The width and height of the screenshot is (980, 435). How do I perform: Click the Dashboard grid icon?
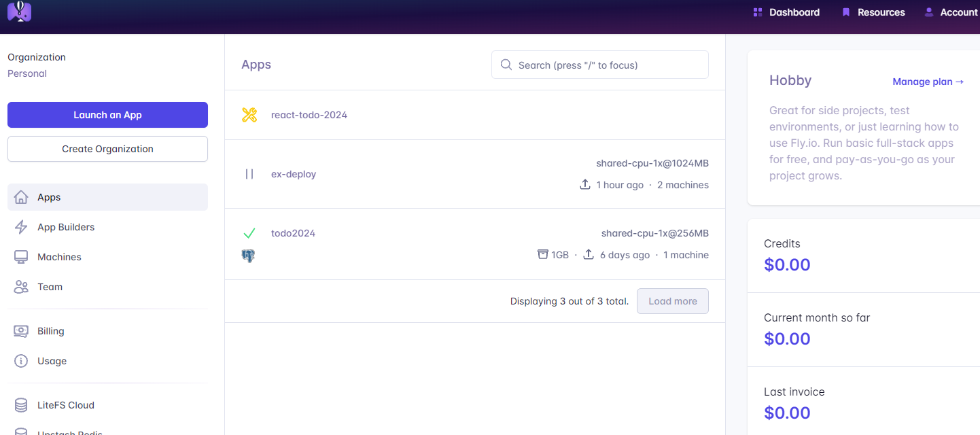[x=758, y=12]
